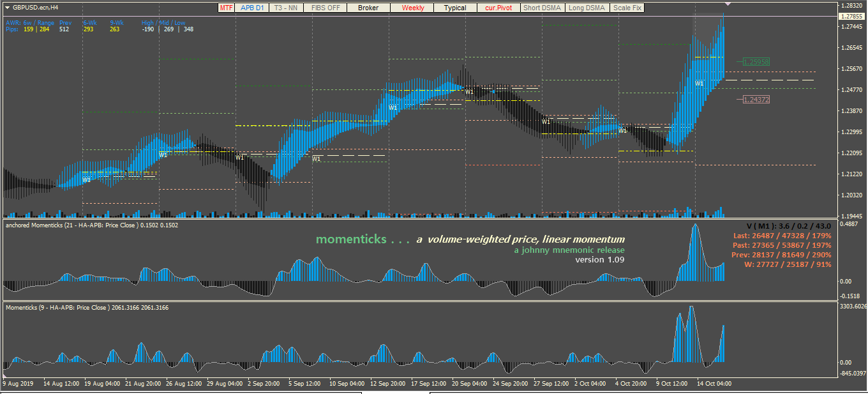Select the Weekly pivot button
The image size is (868, 394).
point(412,8)
